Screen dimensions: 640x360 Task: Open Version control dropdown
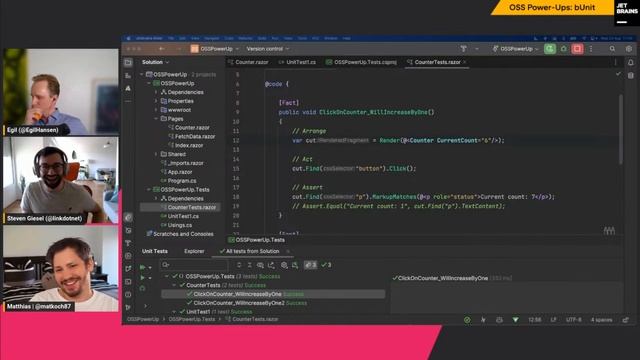pyautogui.click(x=268, y=49)
